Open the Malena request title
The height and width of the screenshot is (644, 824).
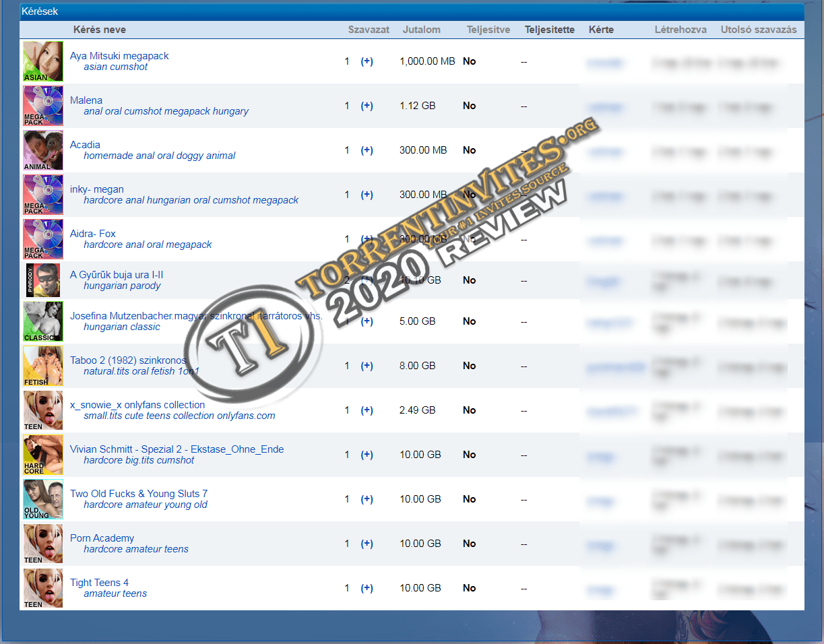click(86, 100)
